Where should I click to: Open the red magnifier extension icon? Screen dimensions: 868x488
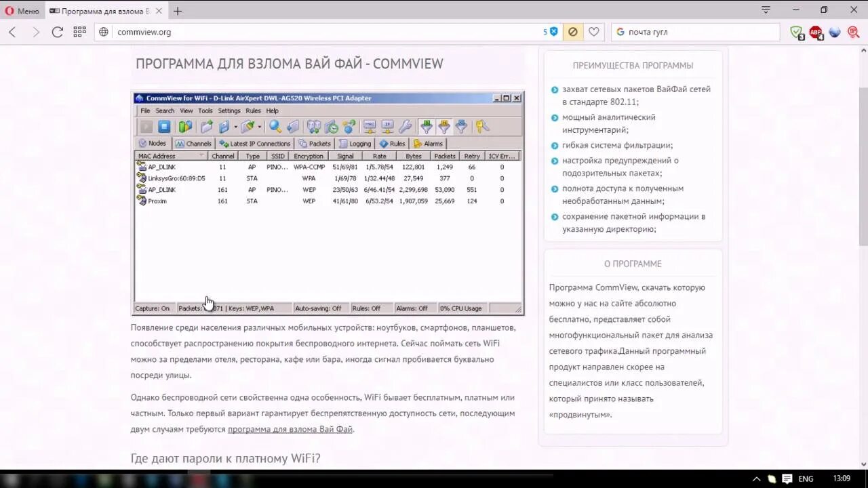point(854,32)
